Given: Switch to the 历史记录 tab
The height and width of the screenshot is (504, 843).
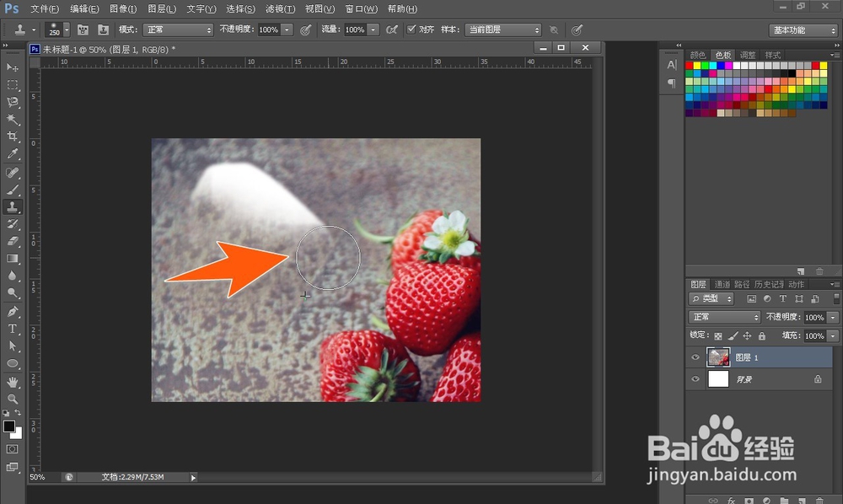Looking at the screenshot, I should pyautogui.click(x=769, y=284).
